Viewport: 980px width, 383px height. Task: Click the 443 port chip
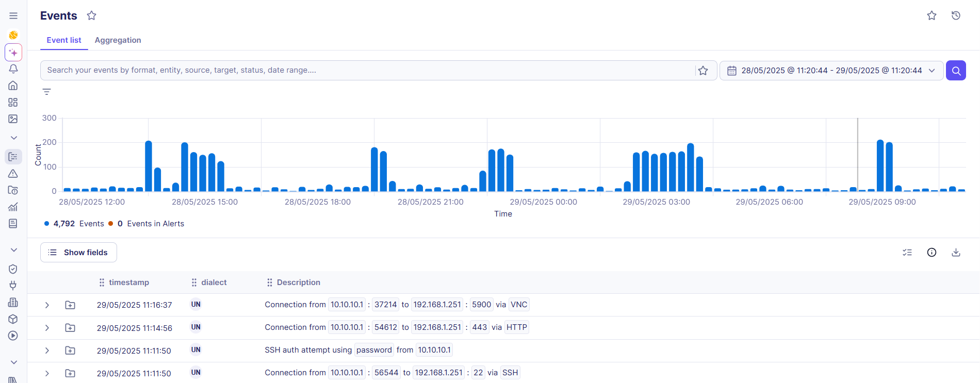click(480, 327)
